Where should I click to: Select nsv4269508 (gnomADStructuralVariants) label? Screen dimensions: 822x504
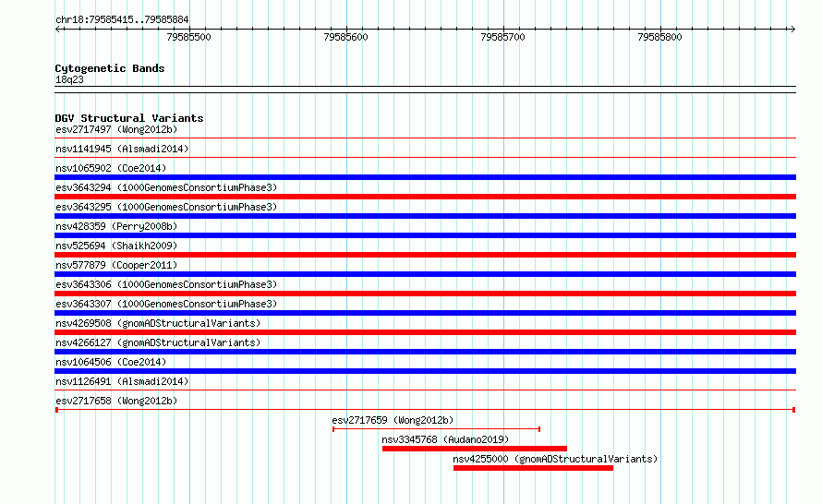click(158, 323)
